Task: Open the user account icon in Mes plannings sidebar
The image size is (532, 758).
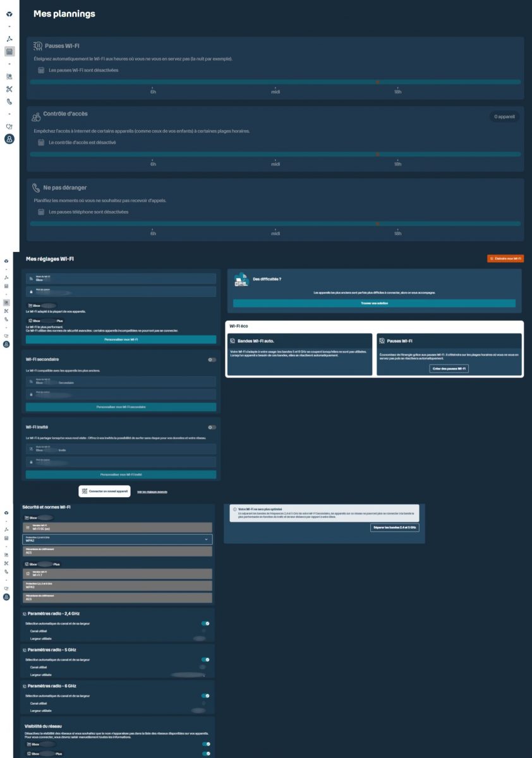Action: 9,140
